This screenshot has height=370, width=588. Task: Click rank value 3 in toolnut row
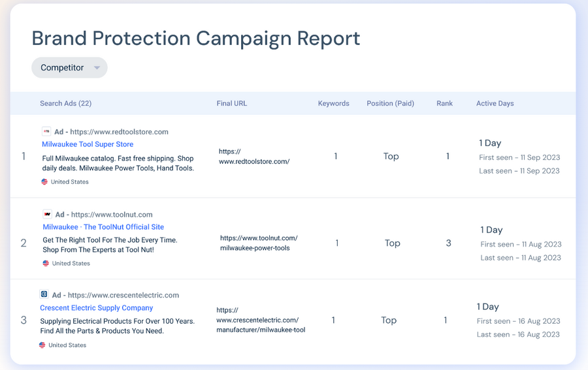(x=448, y=243)
